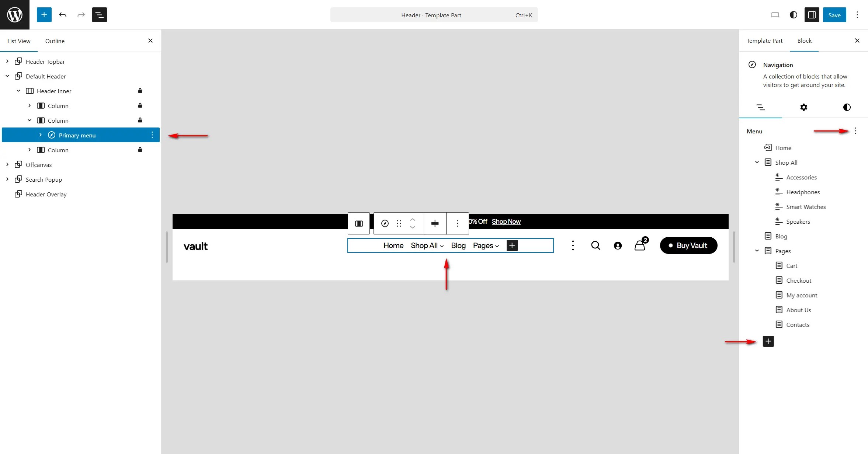Click the Save button

click(834, 15)
